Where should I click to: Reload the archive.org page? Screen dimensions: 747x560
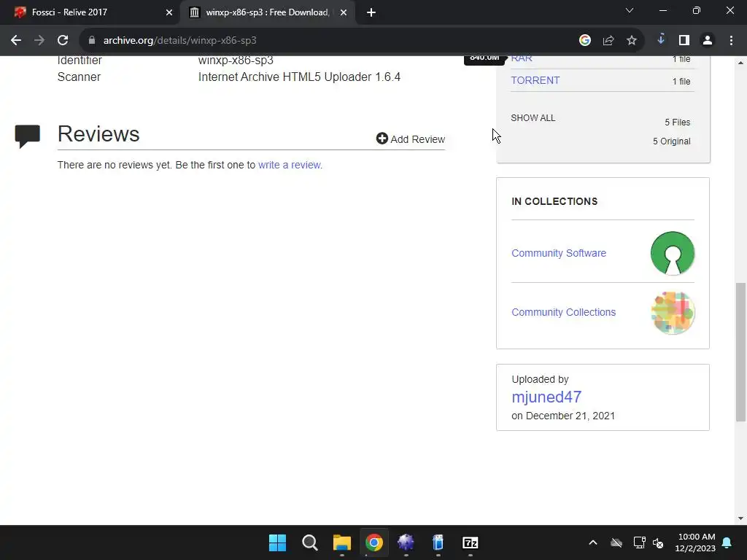pyautogui.click(x=63, y=41)
